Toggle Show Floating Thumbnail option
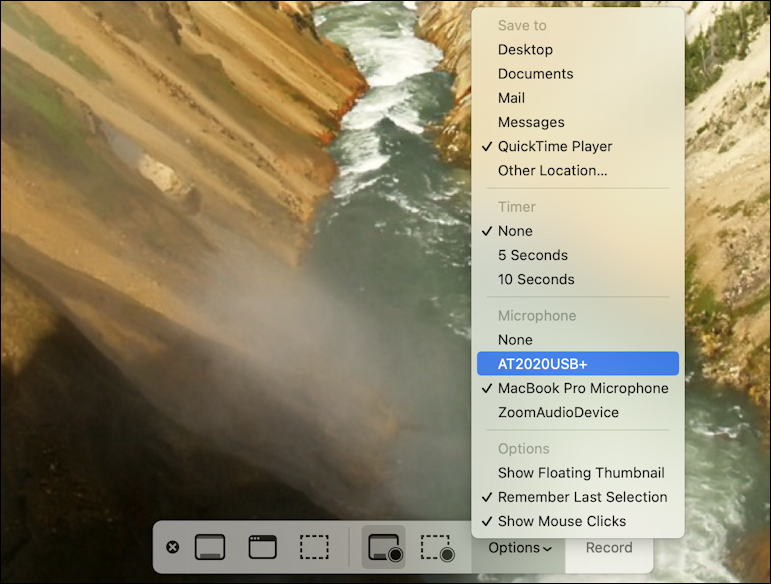This screenshot has height=584, width=771. pyautogui.click(x=578, y=473)
